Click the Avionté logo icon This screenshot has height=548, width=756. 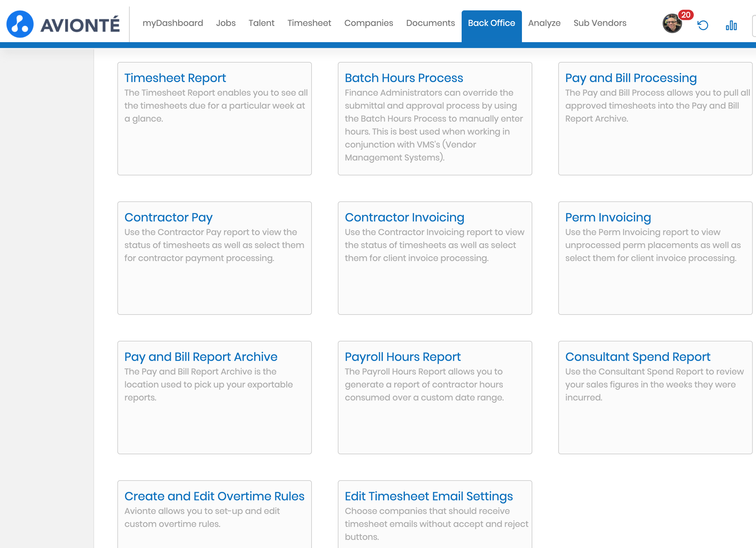pyautogui.click(x=20, y=24)
